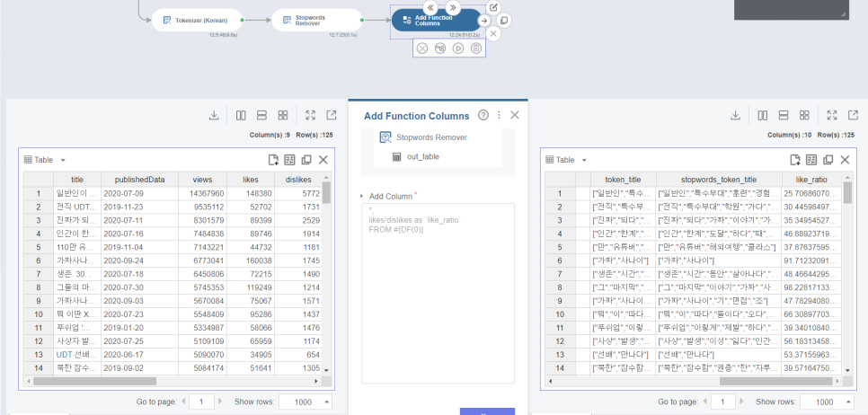Switch right panel to stacked row layout
868x415 pixels.
click(x=784, y=115)
